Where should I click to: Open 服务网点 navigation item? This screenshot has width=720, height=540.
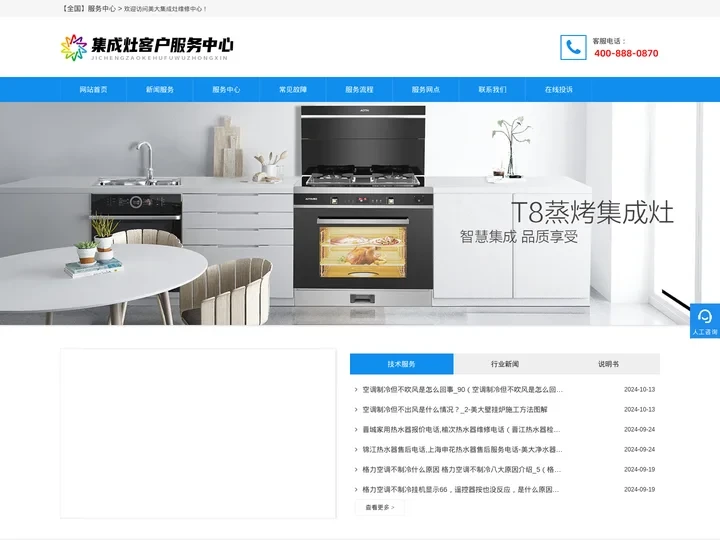[x=426, y=90]
